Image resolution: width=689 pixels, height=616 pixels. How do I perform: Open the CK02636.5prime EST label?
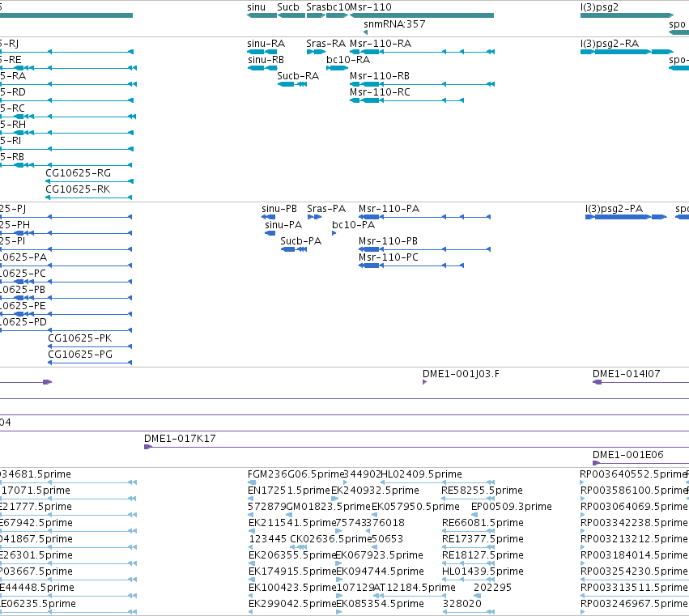tap(331, 539)
